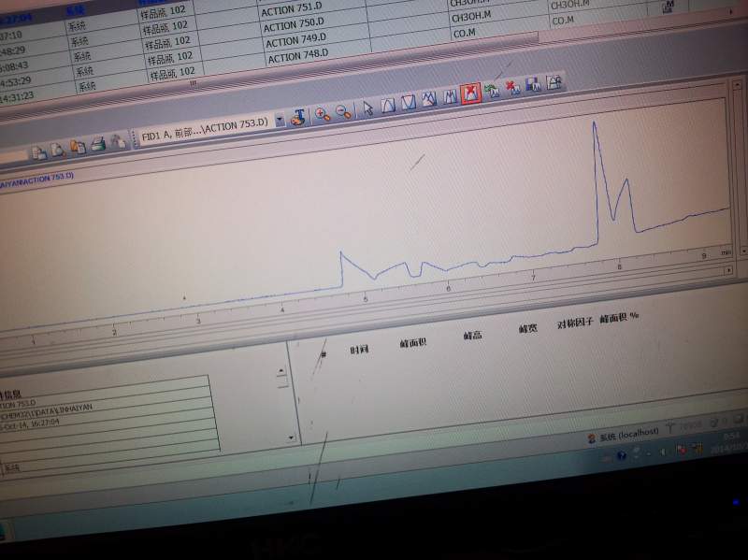
Task: Click the integration tool icon with T
Action: pos(298,118)
